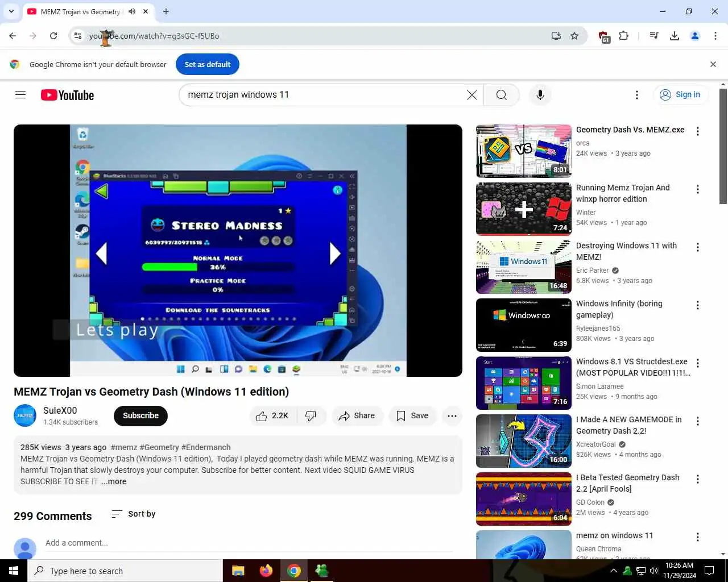
Task: Mute the tab via speaker icon
Action: coord(132,11)
